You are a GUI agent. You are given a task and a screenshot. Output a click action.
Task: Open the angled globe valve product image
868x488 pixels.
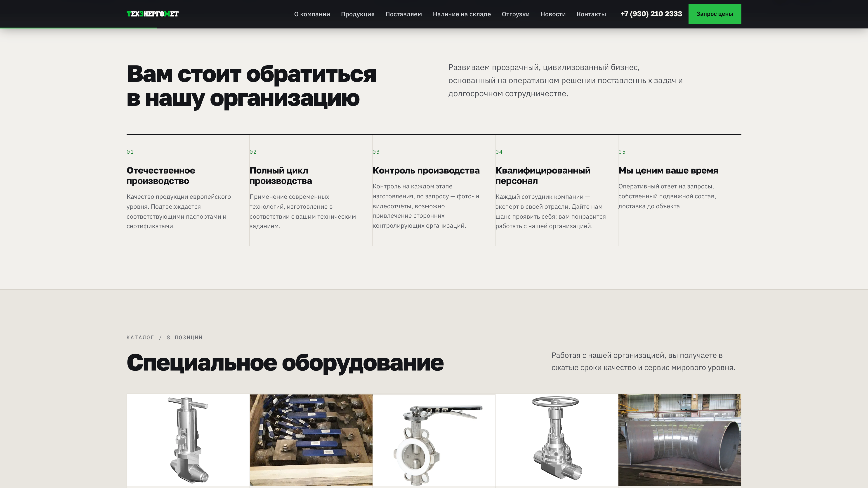(x=188, y=440)
